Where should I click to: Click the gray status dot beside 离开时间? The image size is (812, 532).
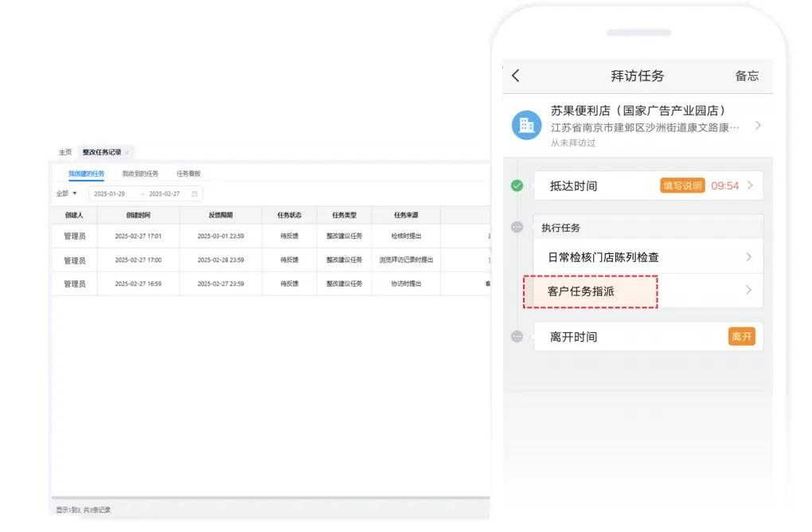click(516, 336)
